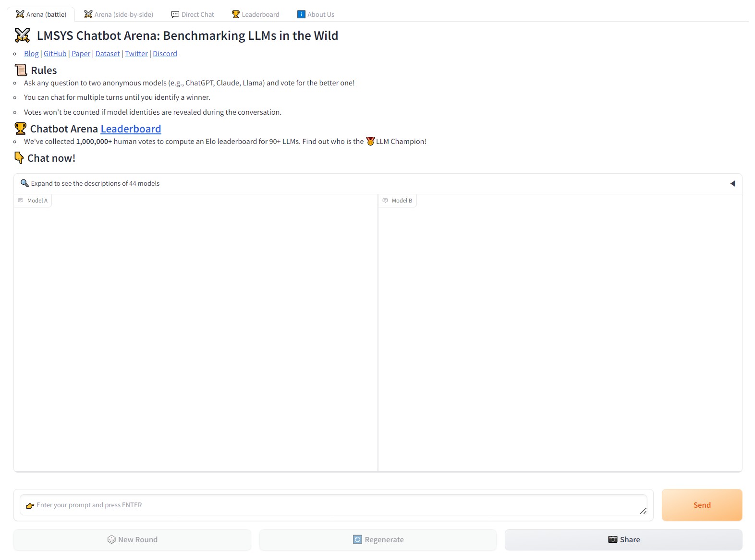Click the pointing-down hand icon at Chat now

[x=19, y=158]
